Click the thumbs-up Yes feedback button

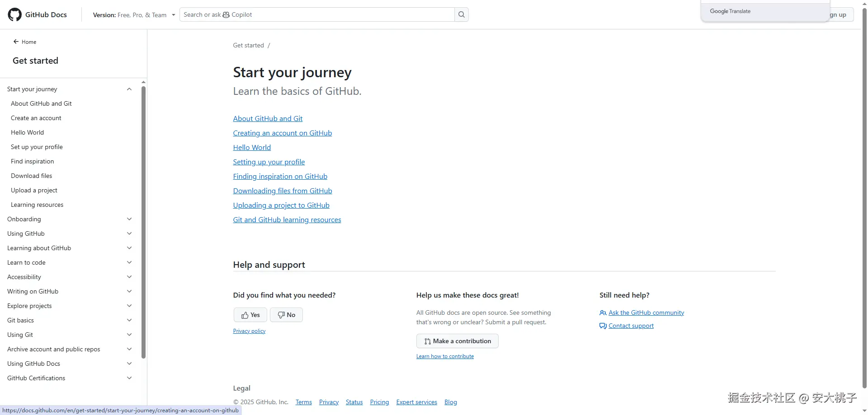tap(250, 315)
